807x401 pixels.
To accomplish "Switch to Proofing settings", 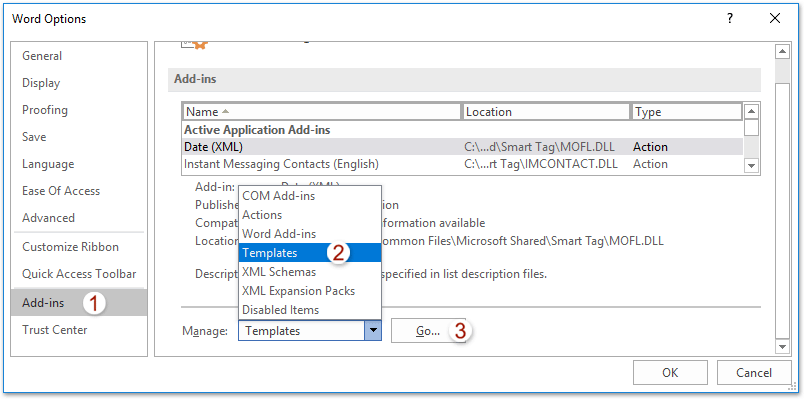I will (x=45, y=110).
